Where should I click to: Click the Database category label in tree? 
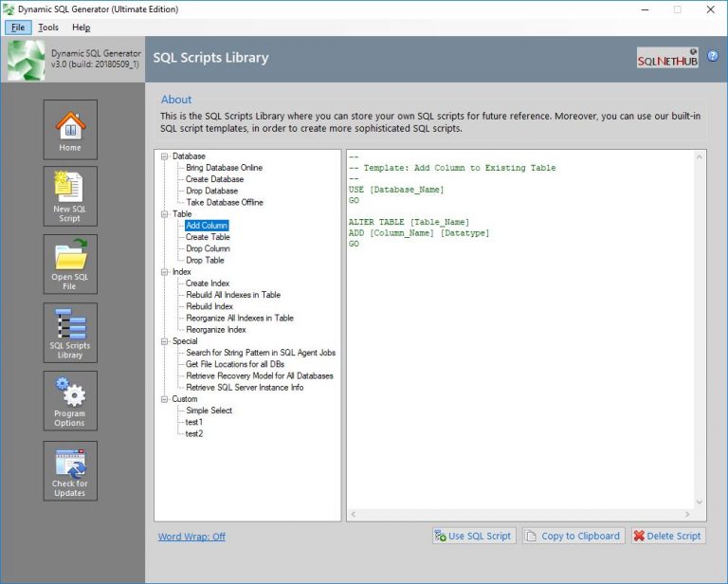[x=189, y=156]
